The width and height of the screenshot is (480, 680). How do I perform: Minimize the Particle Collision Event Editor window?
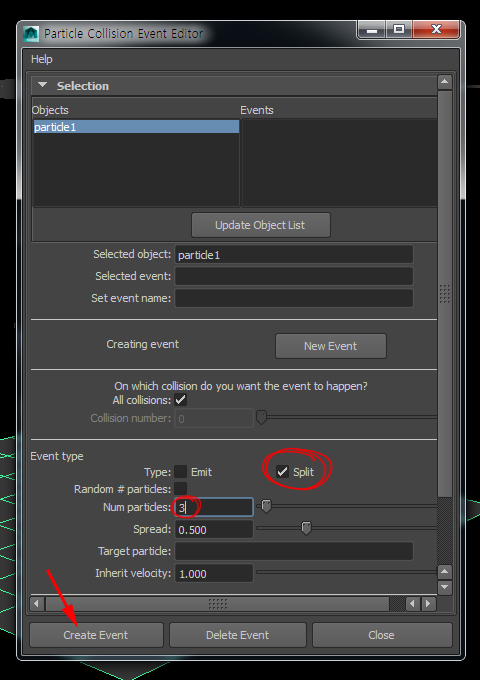pyautogui.click(x=372, y=30)
